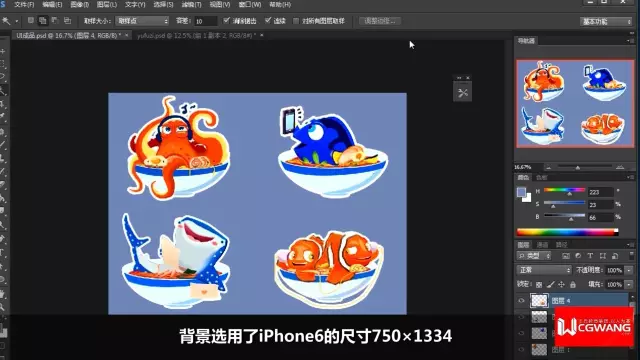Select the Zoom tool in the toolbox
Viewport: 640px width, 360px height.
3,307
